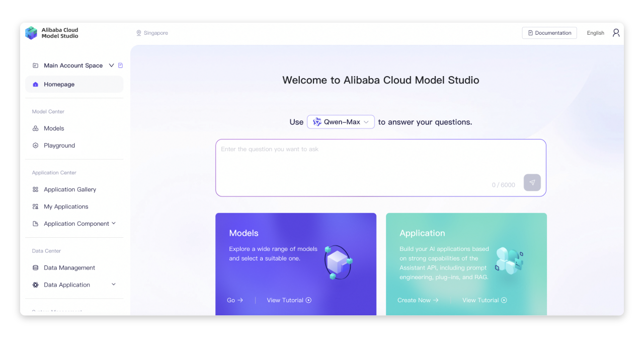Click the Data Management database icon
Image resolution: width=644 pixels, height=338 pixels.
[x=35, y=267]
